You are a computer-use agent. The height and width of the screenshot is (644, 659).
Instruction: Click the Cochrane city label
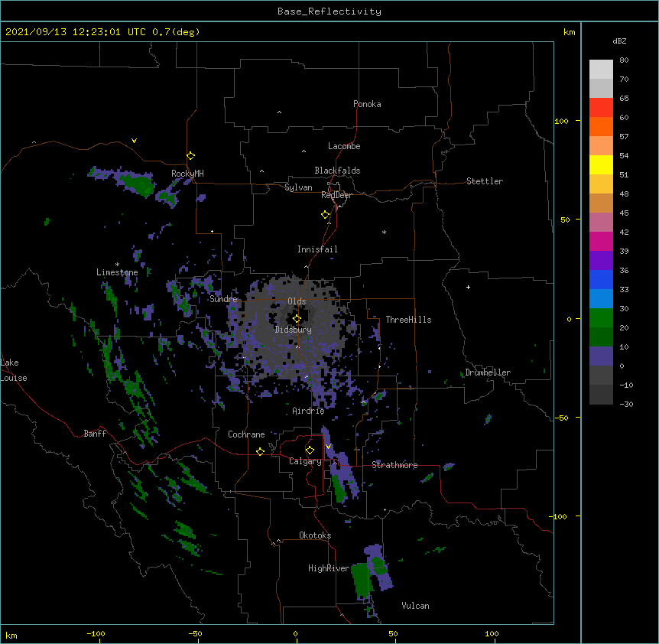coord(246,434)
